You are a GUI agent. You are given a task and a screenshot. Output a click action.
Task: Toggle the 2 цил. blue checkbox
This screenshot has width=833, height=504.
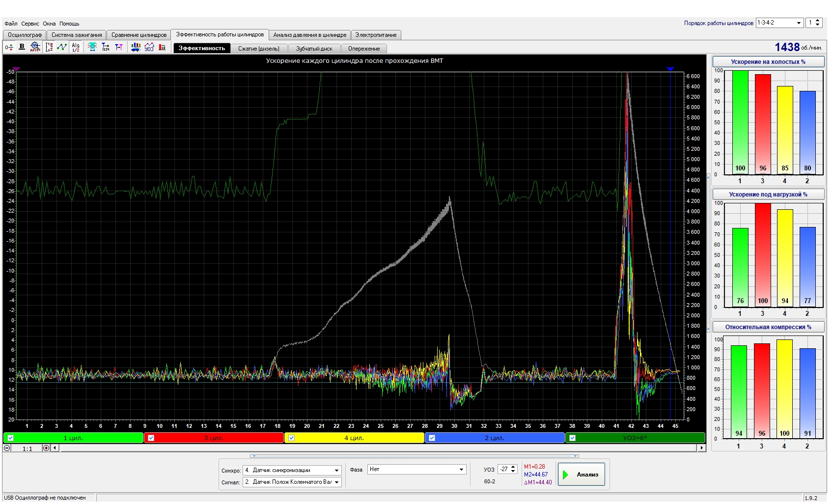click(432, 438)
